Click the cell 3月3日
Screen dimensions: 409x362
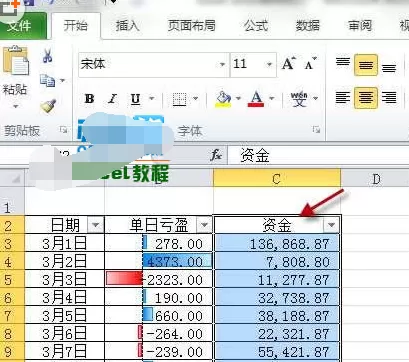65,279
